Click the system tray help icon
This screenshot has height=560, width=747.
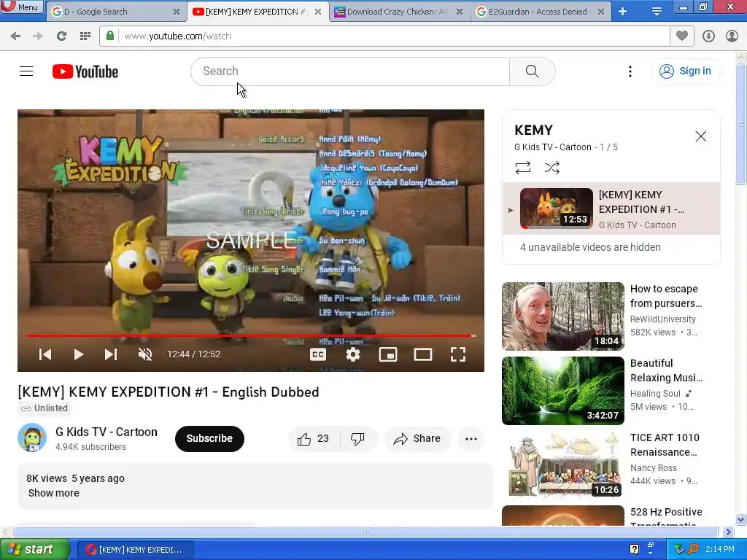click(634, 550)
